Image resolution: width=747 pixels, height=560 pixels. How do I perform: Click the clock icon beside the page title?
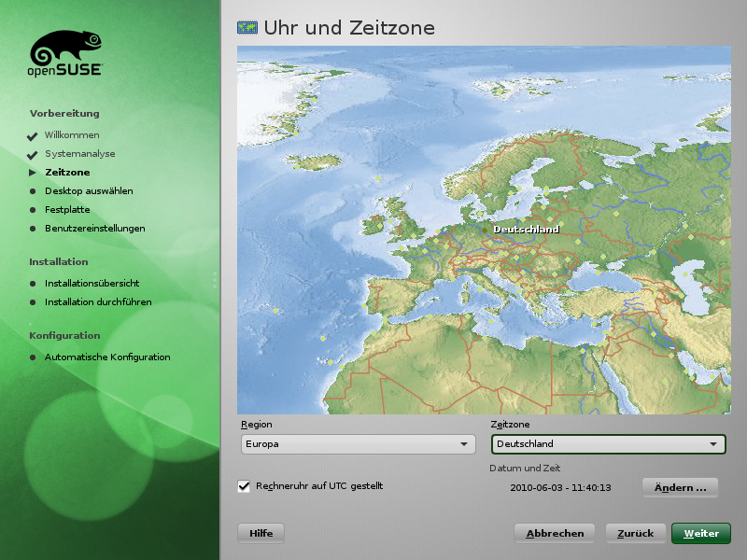click(248, 28)
